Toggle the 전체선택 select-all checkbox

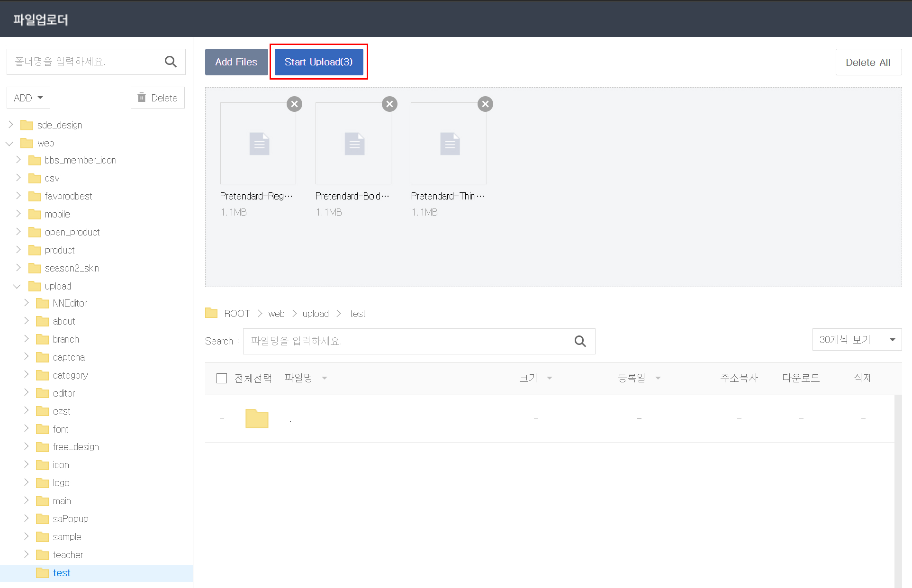pyautogui.click(x=221, y=378)
